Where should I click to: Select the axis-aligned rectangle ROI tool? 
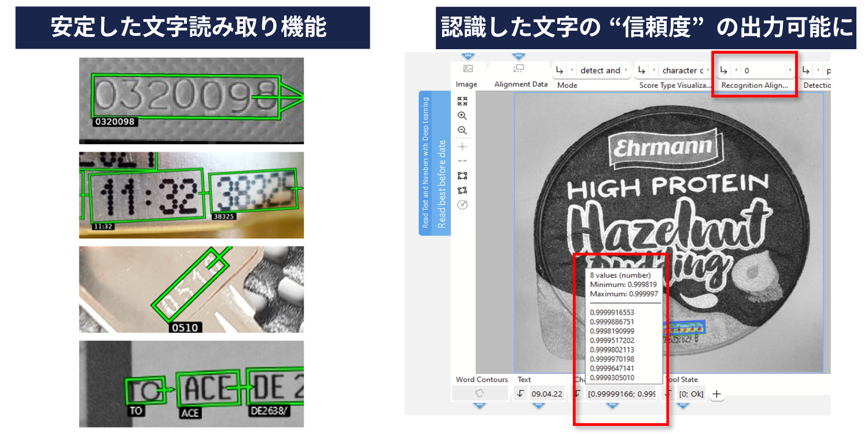[462, 175]
